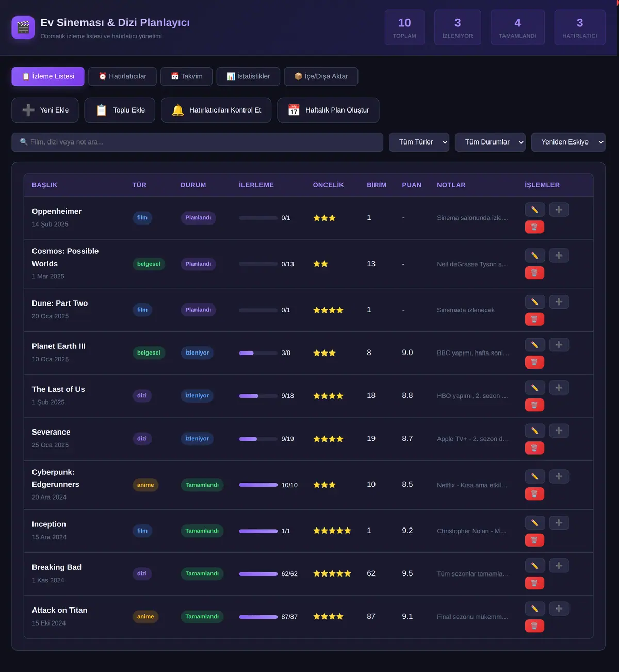This screenshot has height=672, width=619.
Task: Open Toplu Ekle bulk add
Action: 120,110
